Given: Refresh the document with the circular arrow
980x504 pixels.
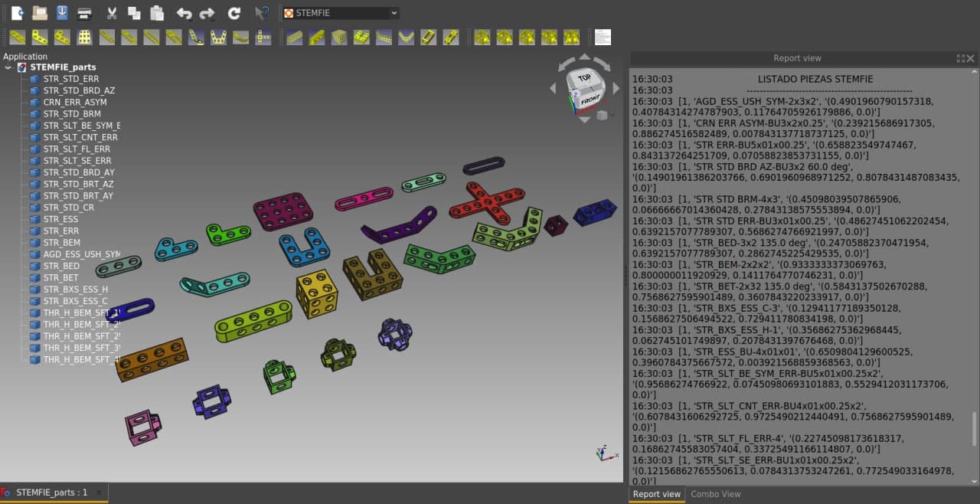Looking at the screenshot, I should (234, 13).
